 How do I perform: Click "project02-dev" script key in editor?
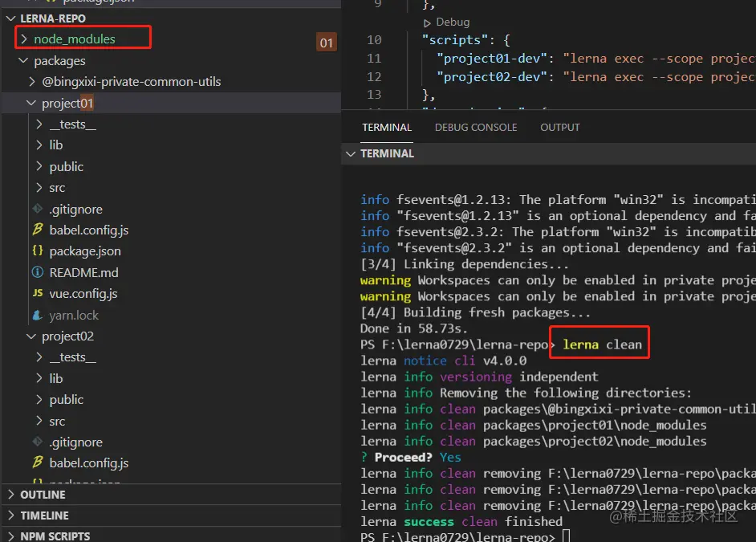click(491, 76)
